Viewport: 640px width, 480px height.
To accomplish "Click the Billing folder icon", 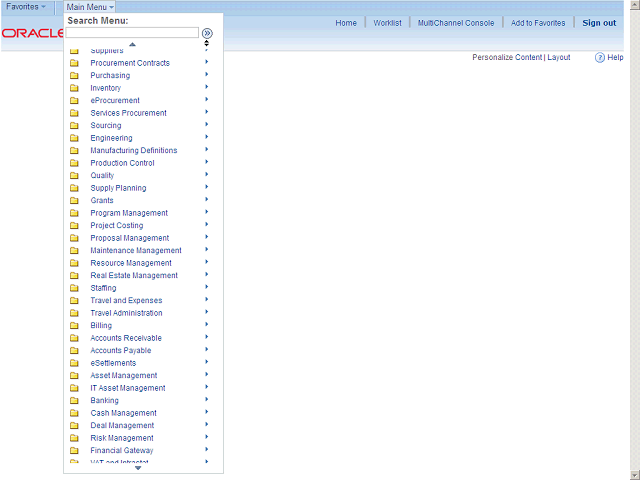I will coord(74,325).
